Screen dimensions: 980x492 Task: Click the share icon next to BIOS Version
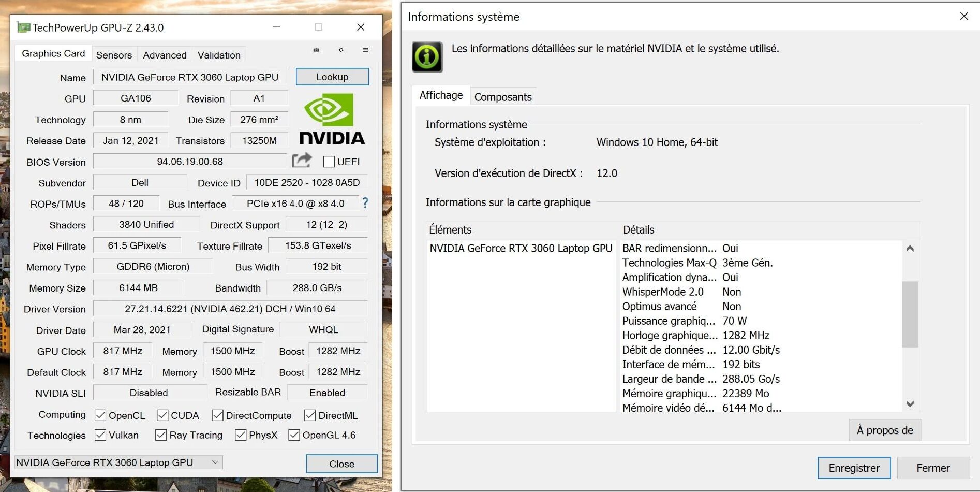point(302,162)
